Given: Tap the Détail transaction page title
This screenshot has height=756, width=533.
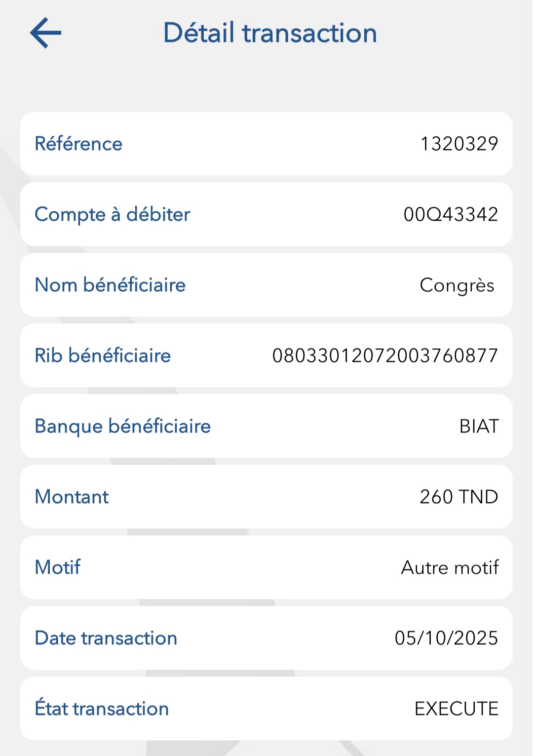Looking at the screenshot, I should click(270, 33).
